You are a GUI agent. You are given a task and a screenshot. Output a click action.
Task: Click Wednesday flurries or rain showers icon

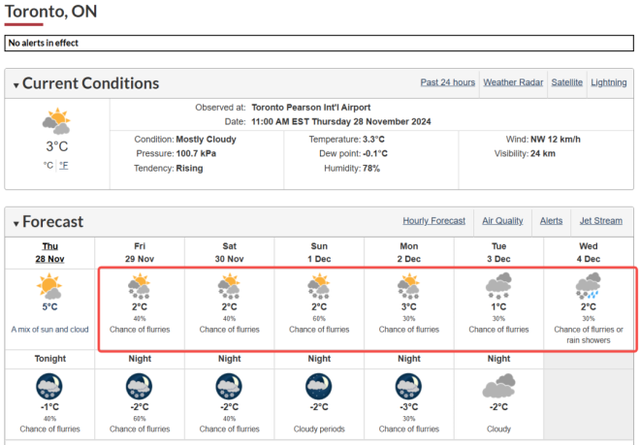tap(588, 286)
